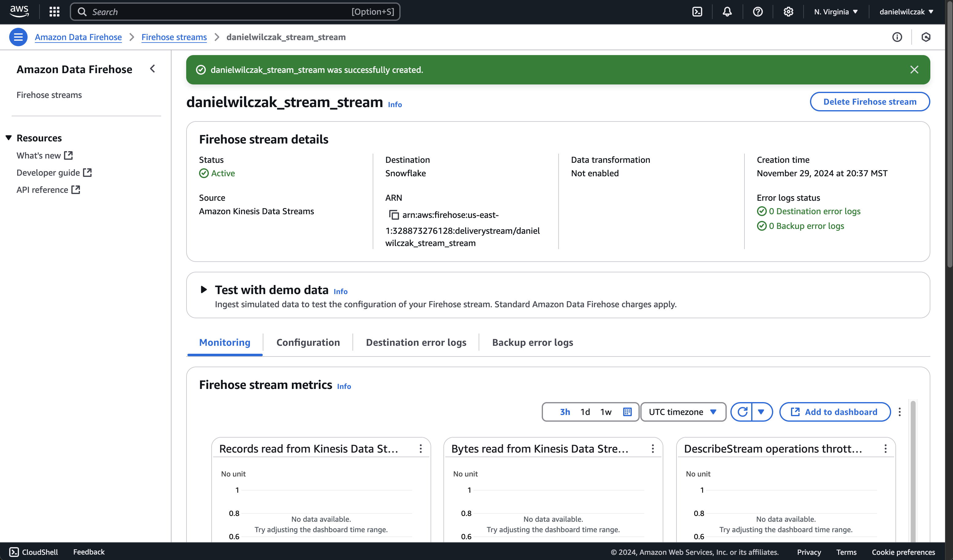Click the AWS logo home icon
The height and width of the screenshot is (560, 953).
(x=19, y=12)
